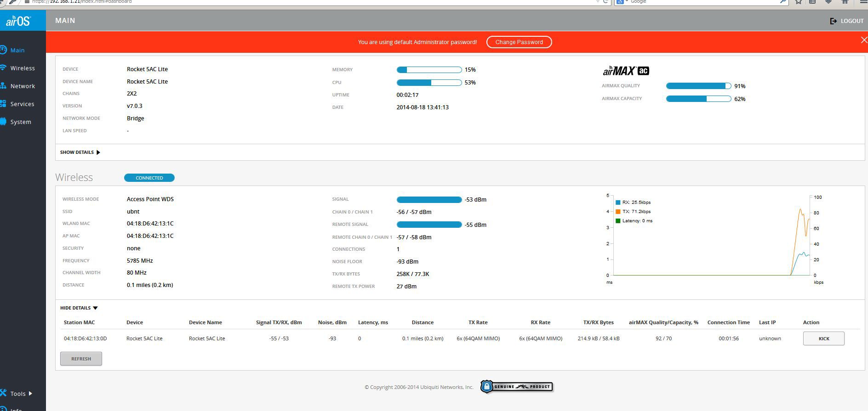
Task: Click the Ubiquiti Networks copyright text
Action: [419, 387]
